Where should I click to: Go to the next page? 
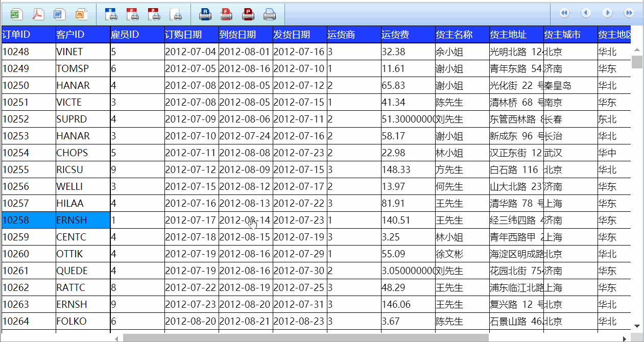[x=607, y=13]
